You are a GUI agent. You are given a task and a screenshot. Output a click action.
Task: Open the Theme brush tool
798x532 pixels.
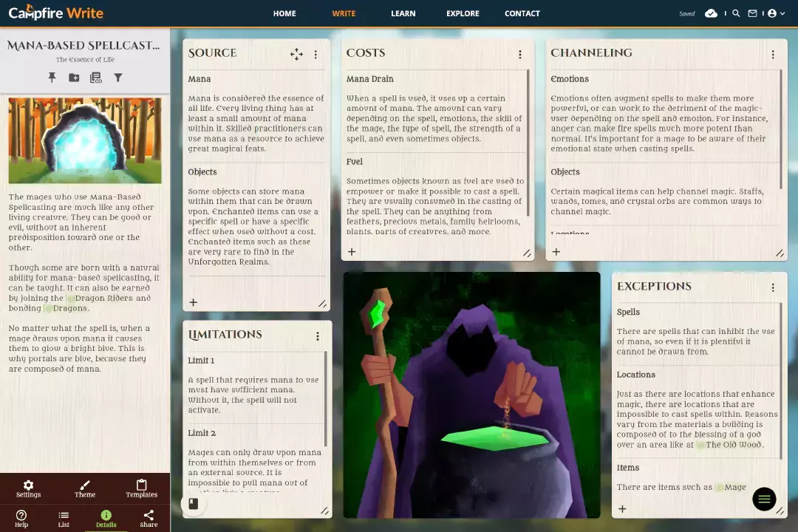pos(85,489)
